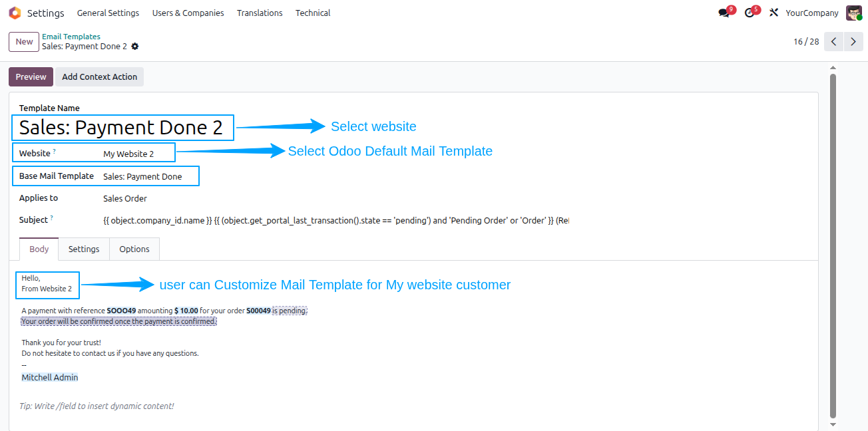Click the Website field help question mark

[55, 152]
